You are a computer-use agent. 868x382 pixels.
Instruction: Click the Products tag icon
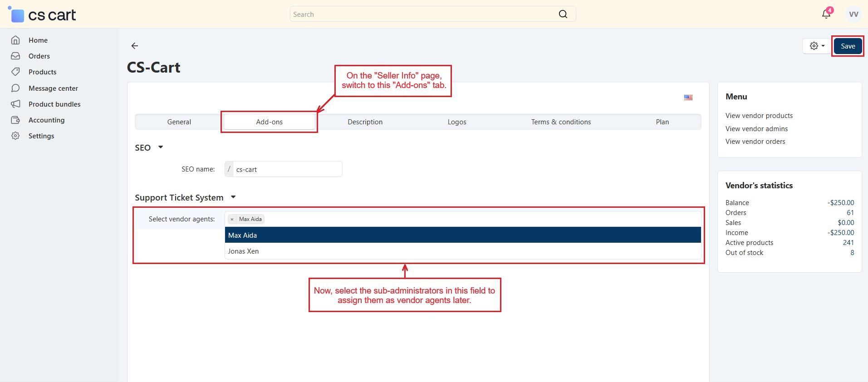[x=15, y=72]
